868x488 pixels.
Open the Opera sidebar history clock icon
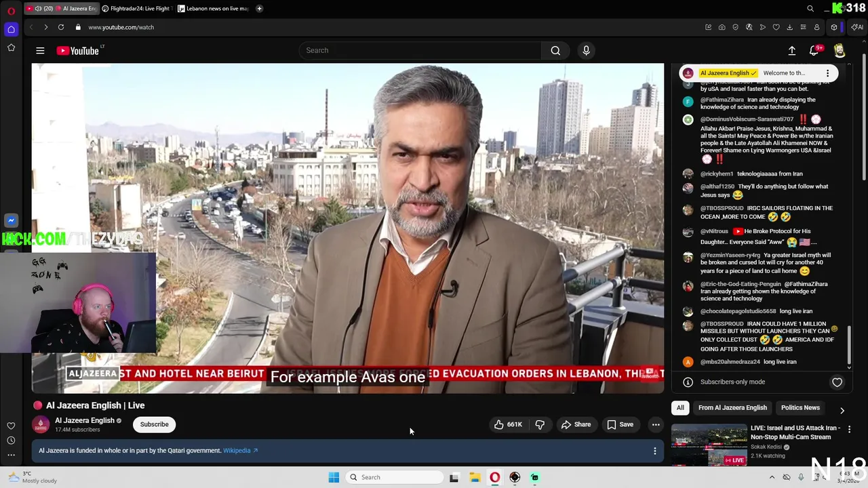point(11,441)
